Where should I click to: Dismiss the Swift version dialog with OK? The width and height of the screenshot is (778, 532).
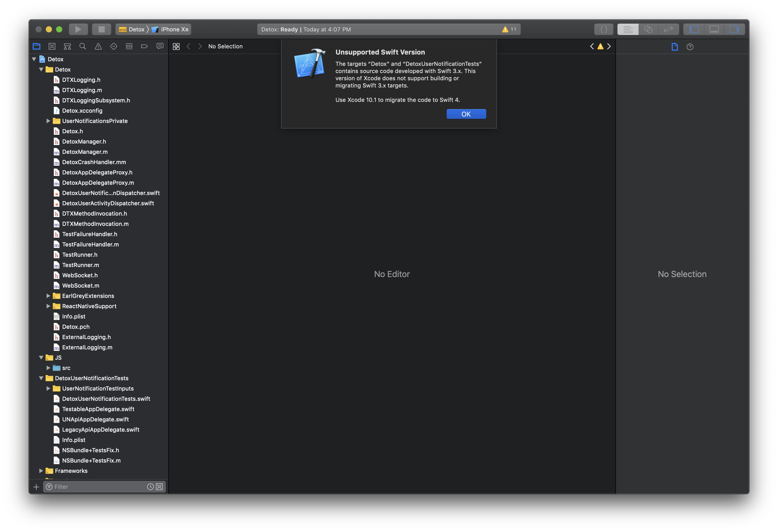466,114
